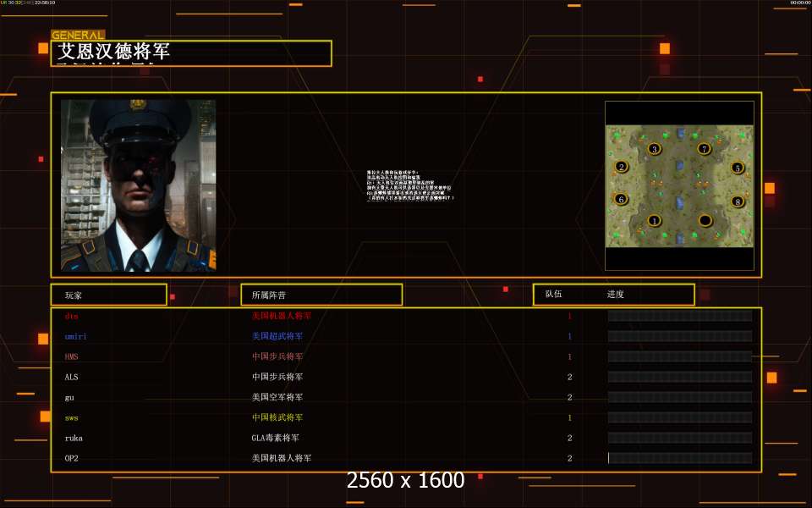Click player name ruka
Viewport: 812px width, 508px height.
click(x=74, y=438)
